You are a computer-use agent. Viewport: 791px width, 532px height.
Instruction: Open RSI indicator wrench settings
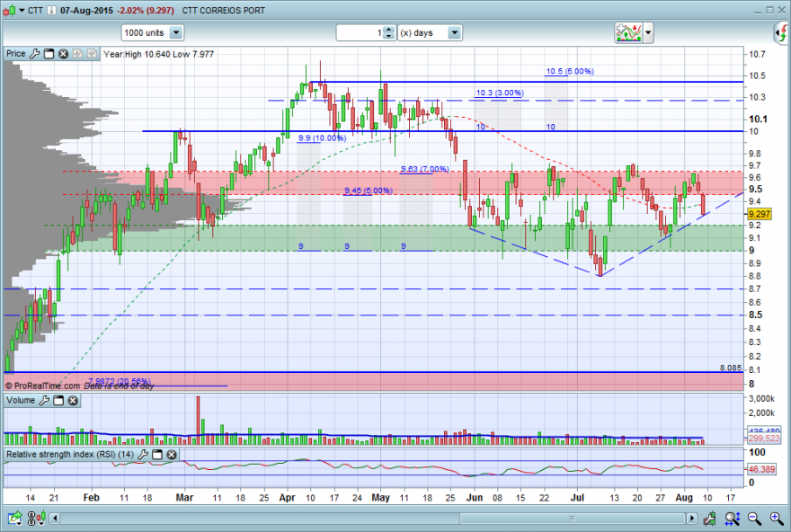[x=143, y=455]
